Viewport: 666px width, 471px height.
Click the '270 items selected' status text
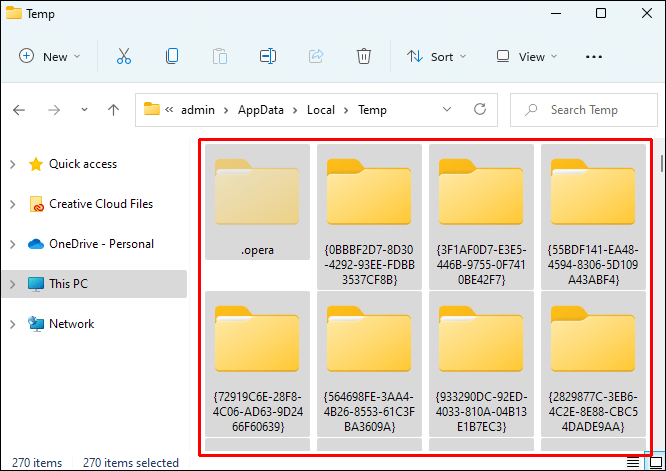[x=131, y=463]
